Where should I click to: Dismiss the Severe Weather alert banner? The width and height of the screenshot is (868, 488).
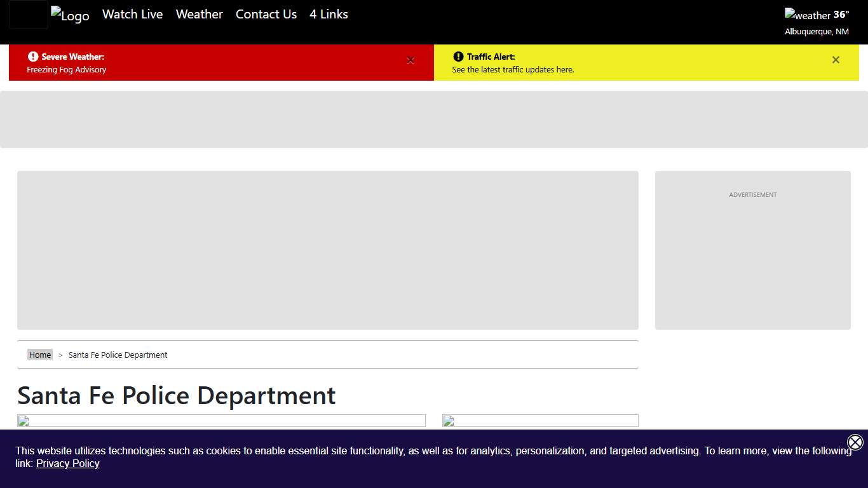point(410,60)
